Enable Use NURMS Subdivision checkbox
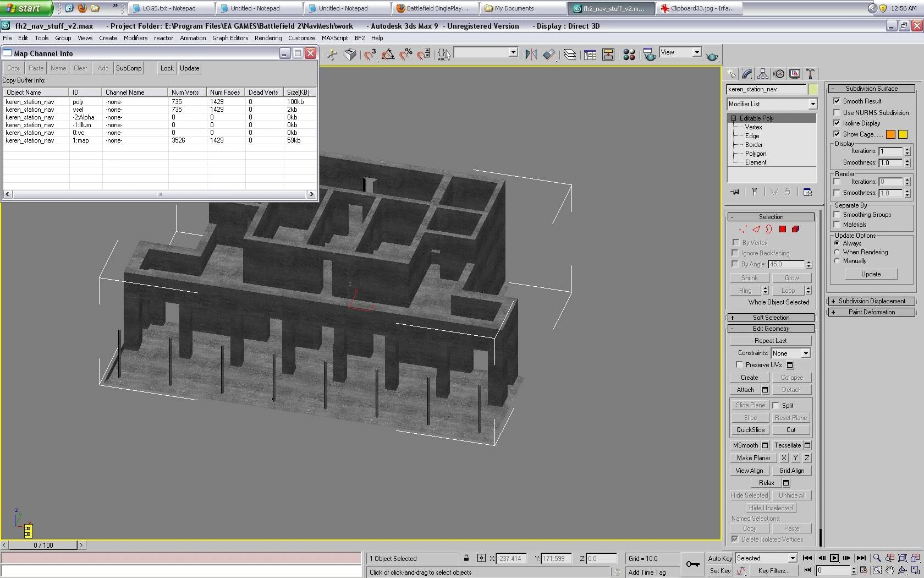Screen dimensions: 924x578 click(x=837, y=112)
